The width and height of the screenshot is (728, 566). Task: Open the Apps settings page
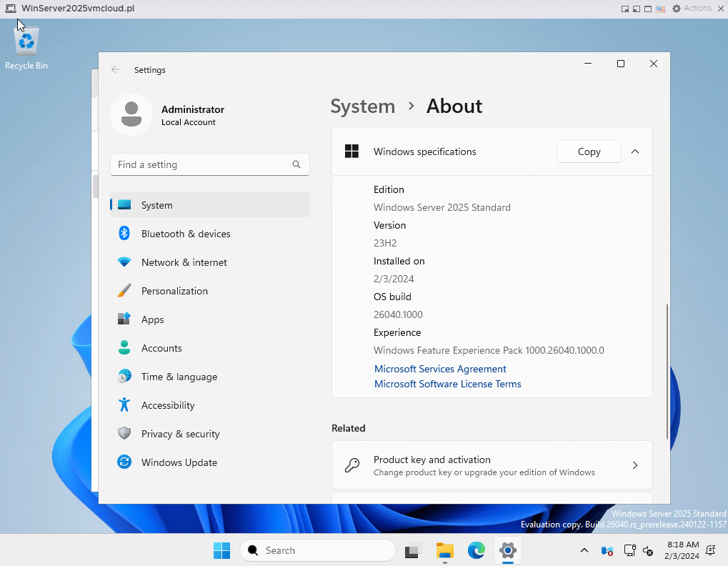click(152, 319)
